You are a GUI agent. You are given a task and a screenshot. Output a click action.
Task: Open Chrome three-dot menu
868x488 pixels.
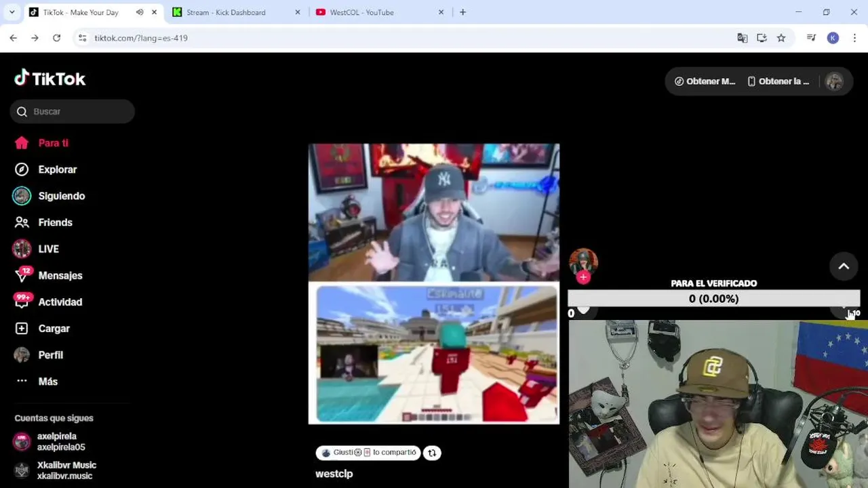(x=854, y=38)
